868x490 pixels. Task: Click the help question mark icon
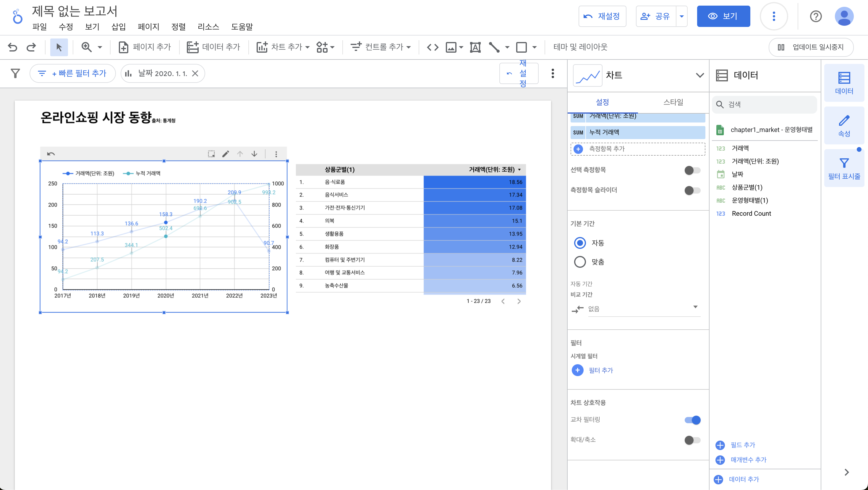pos(815,16)
